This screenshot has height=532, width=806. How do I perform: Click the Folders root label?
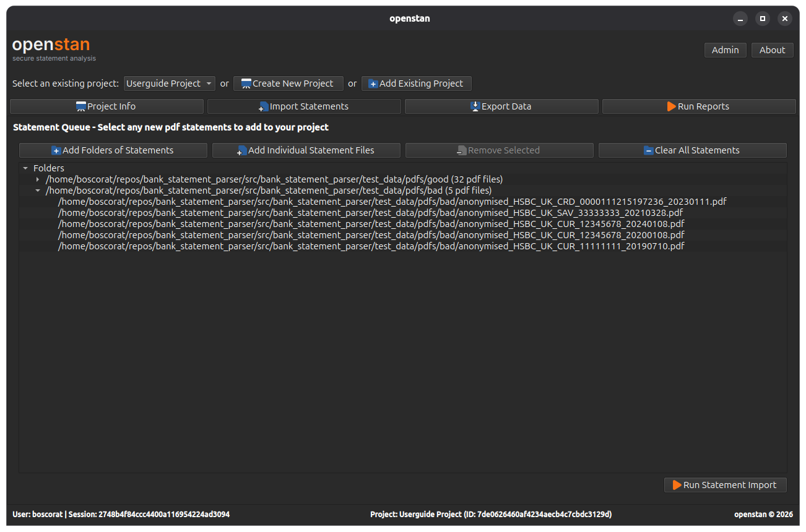point(49,168)
